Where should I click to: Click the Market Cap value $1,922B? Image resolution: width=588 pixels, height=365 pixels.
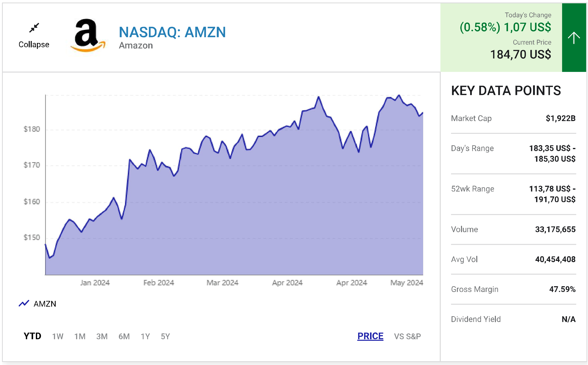(x=560, y=118)
